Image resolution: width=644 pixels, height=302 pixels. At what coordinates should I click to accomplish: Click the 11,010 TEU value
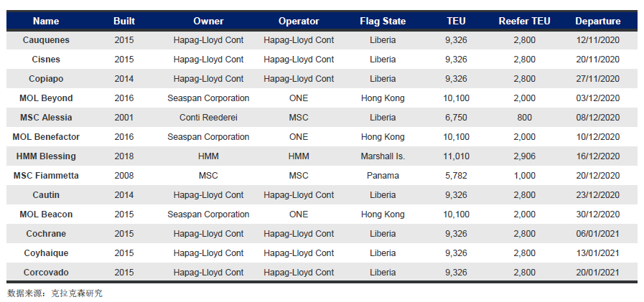coord(457,156)
